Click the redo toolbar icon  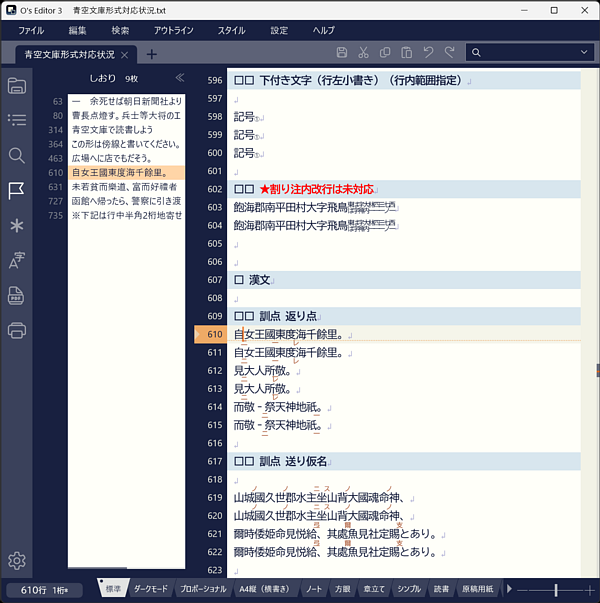[449, 52]
